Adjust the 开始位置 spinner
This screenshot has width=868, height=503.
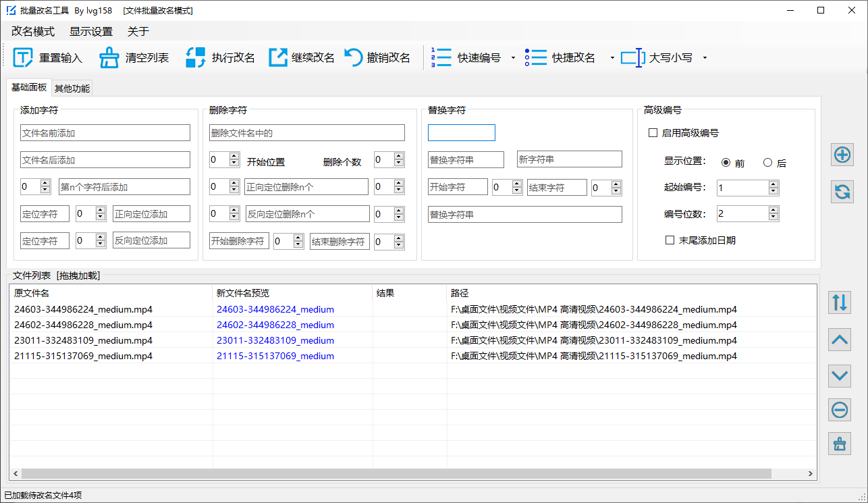click(x=235, y=159)
